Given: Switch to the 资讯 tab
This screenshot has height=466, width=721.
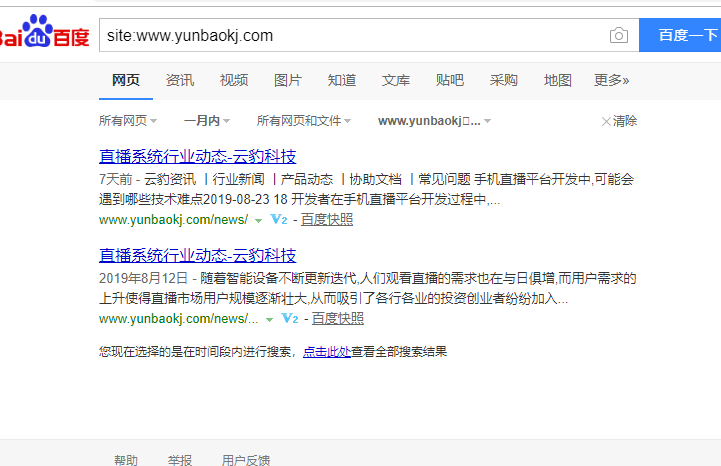Looking at the screenshot, I should 180,80.
